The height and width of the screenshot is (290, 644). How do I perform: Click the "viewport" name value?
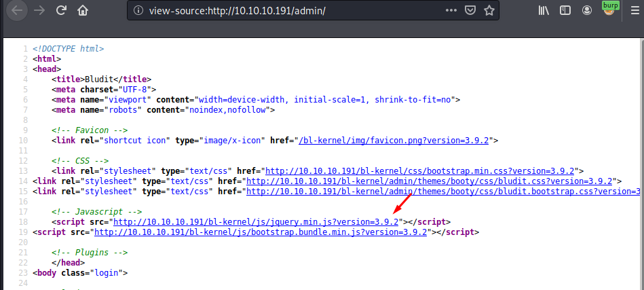point(128,100)
